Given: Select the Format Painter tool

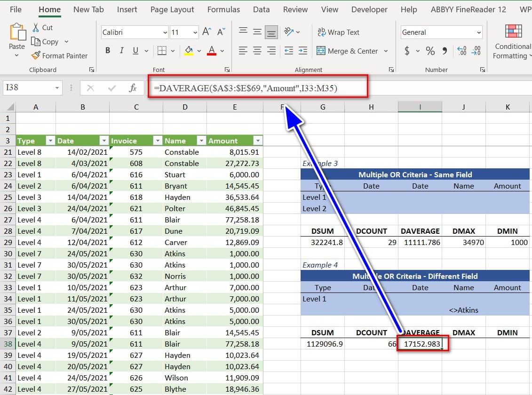Looking at the screenshot, I should pos(59,55).
